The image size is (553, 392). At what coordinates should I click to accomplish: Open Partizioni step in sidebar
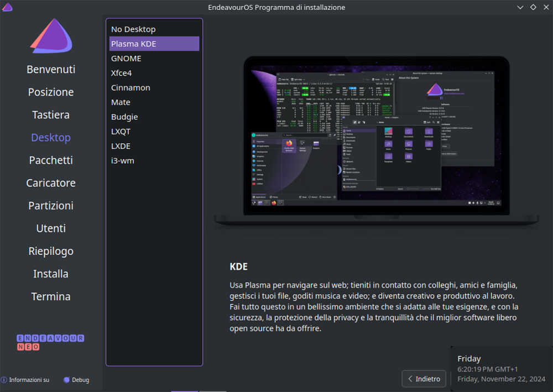[x=51, y=206]
